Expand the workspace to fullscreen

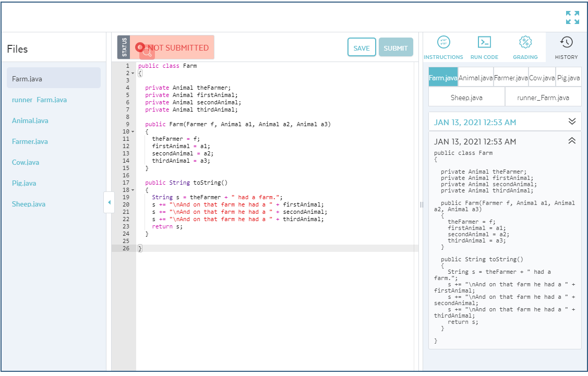[573, 17]
